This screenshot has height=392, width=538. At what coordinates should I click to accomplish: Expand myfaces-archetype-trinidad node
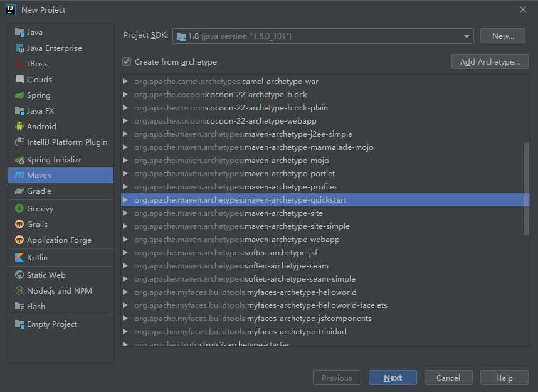click(x=125, y=332)
